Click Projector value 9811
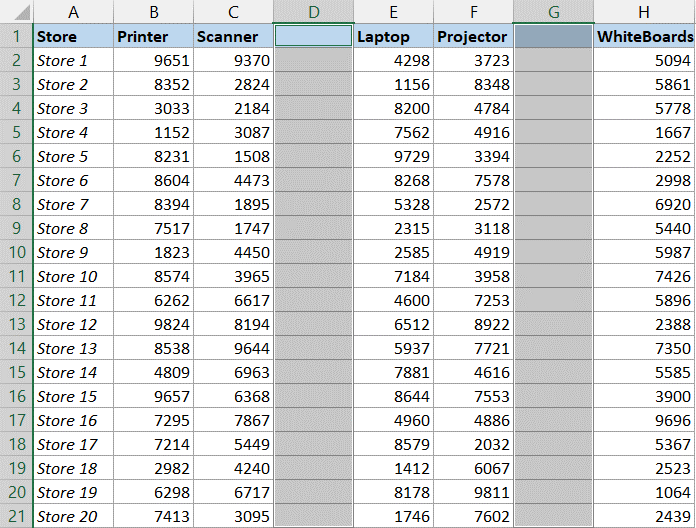The image size is (696, 528). pyautogui.click(x=474, y=492)
